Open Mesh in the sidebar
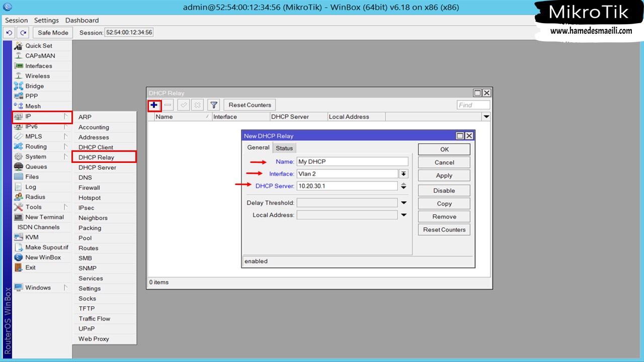The width and height of the screenshot is (644, 362). click(42, 106)
